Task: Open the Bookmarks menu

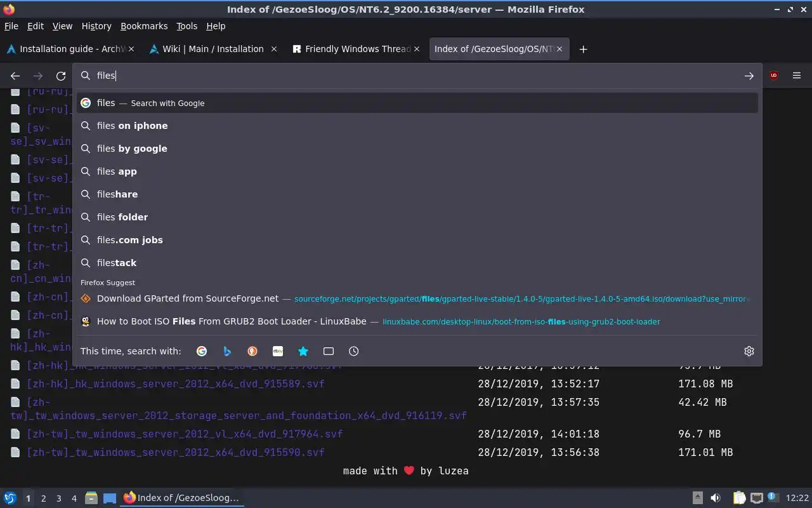Action: pyautogui.click(x=144, y=26)
